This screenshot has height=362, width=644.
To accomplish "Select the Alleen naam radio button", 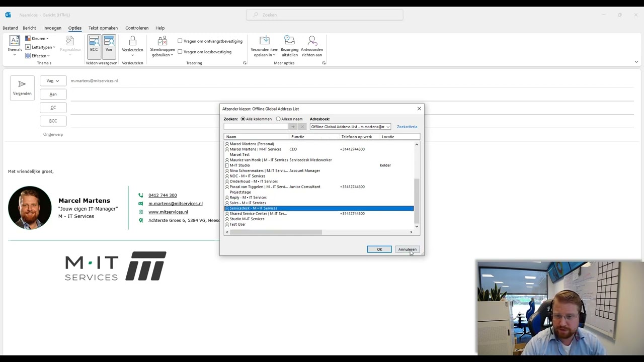I will (x=278, y=119).
